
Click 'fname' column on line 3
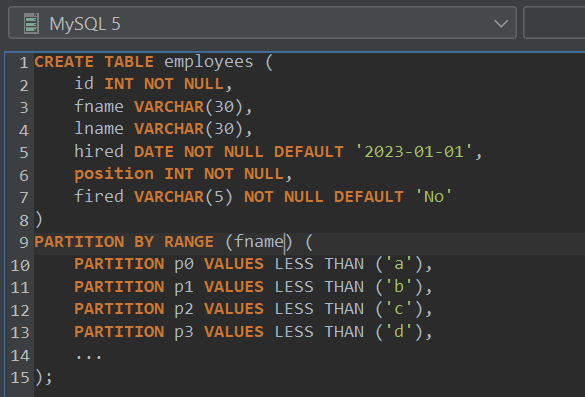tap(99, 106)
